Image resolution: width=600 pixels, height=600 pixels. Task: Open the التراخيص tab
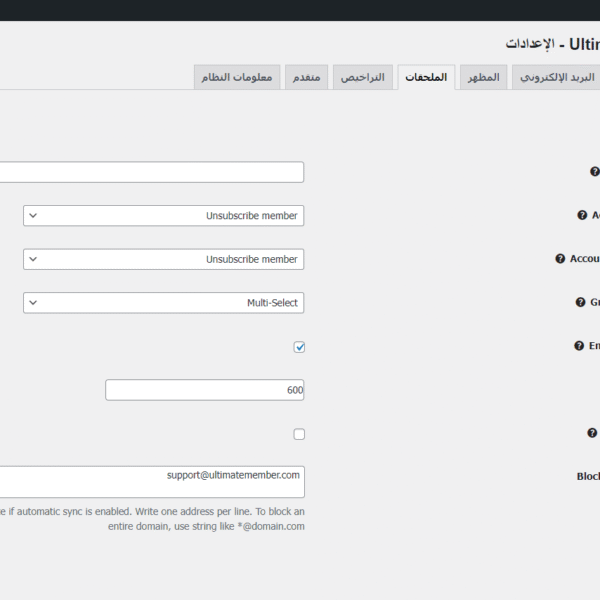(x=363, y=77)
